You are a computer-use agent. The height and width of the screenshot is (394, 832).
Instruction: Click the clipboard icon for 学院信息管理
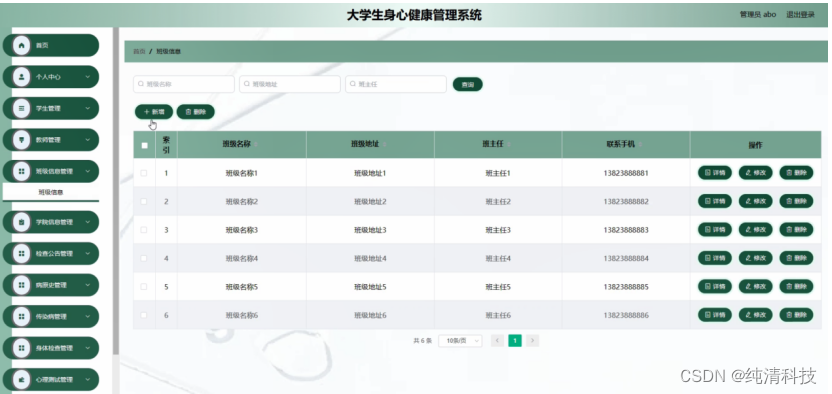(x=21, y=222)
